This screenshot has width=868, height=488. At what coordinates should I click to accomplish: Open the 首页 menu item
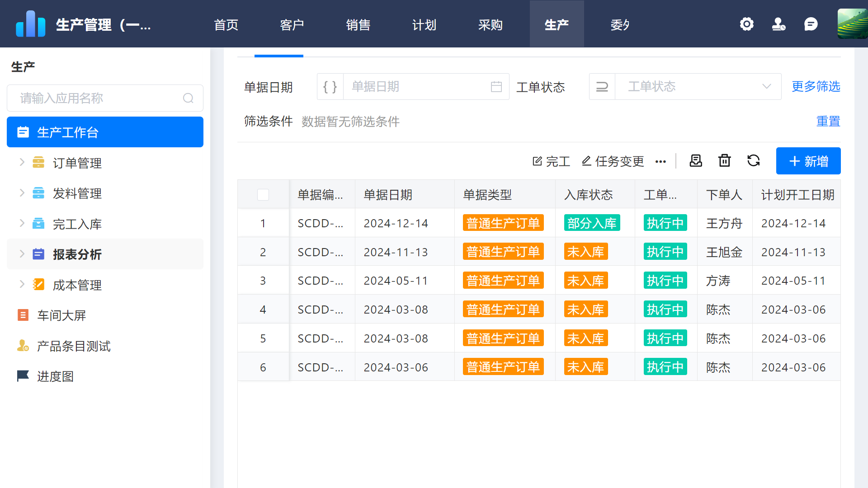click(x=226, y=25)
